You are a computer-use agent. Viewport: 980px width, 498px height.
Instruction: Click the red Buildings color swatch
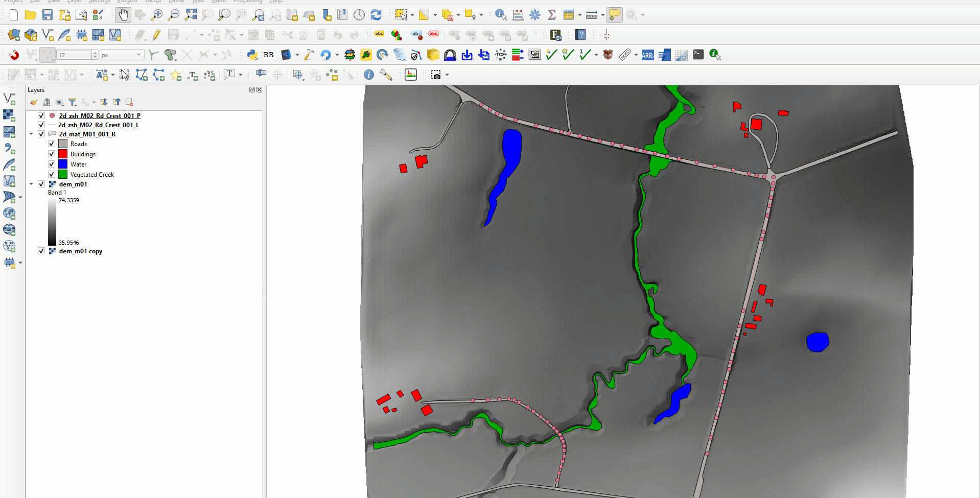pos(63,154)
